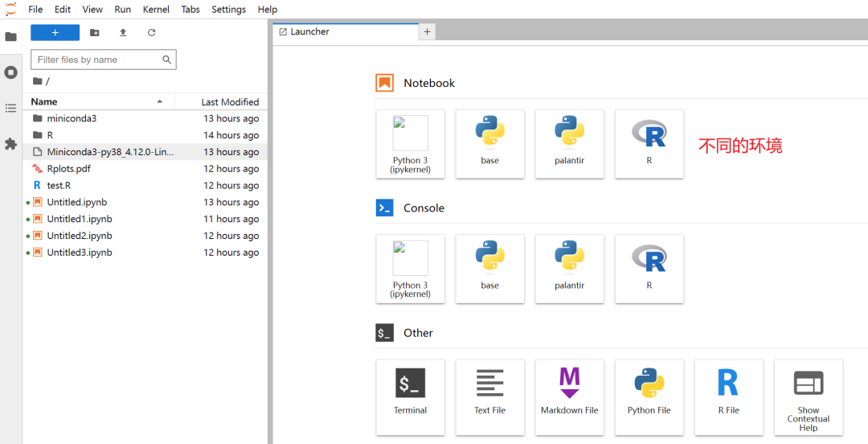Select Untitled.ipynb notebook

[145, 203]
